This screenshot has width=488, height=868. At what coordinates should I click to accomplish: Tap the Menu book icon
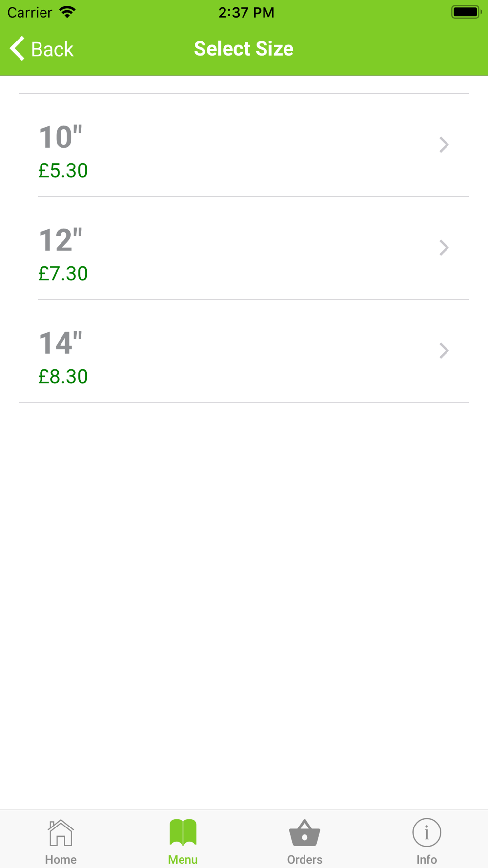183,832
